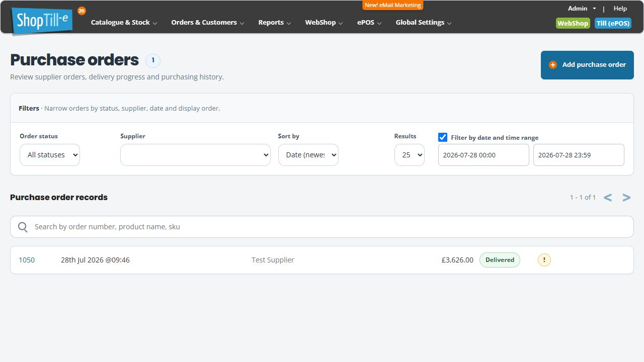The height and width of the screenshot is (362, 644).
Task: Click the 28th Jul 2026 @09:46 date
Action: (95, 260)
